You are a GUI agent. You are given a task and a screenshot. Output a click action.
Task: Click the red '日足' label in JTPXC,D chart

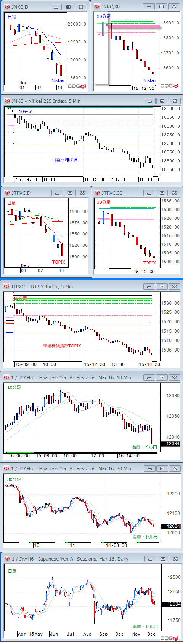tap(12, 203)
